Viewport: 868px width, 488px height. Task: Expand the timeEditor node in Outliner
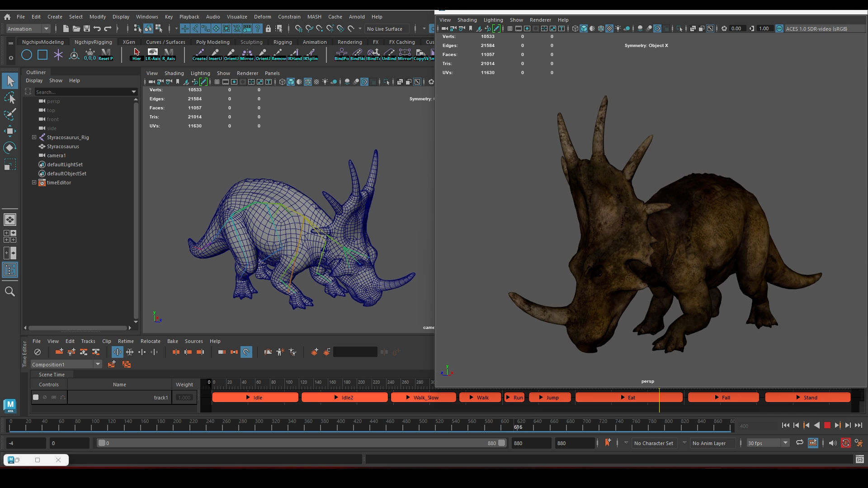(x=34, y=183)
